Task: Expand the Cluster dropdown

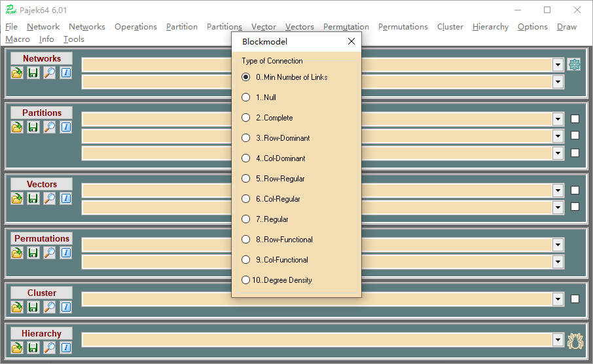Action: [x=558, y=299]
